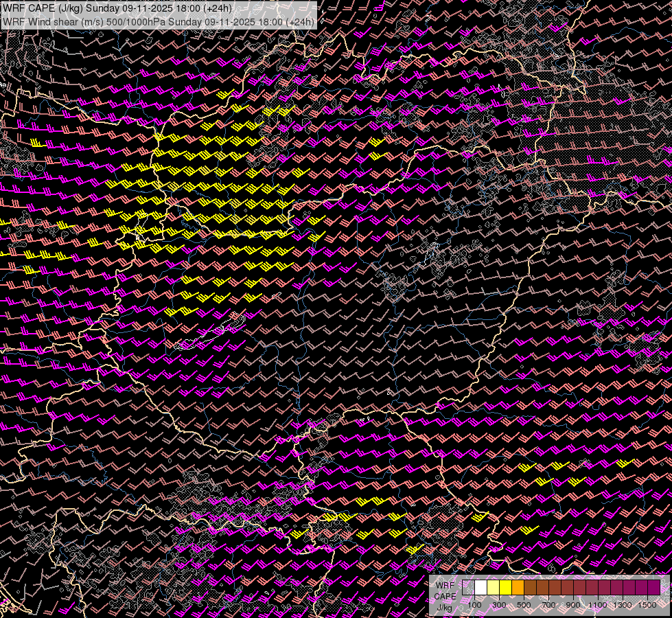Click the 500 label under the colorbar
This screenshot has height=618, width=672.
click(x=524, y=605)
